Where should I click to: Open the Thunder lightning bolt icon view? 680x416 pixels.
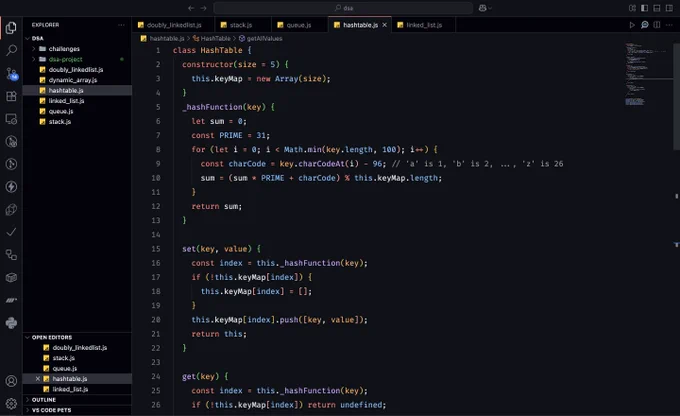[x=11, y=187]
